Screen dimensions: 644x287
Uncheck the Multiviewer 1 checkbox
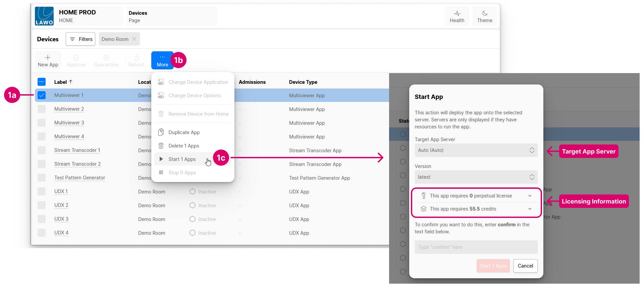tap(42, 95)
